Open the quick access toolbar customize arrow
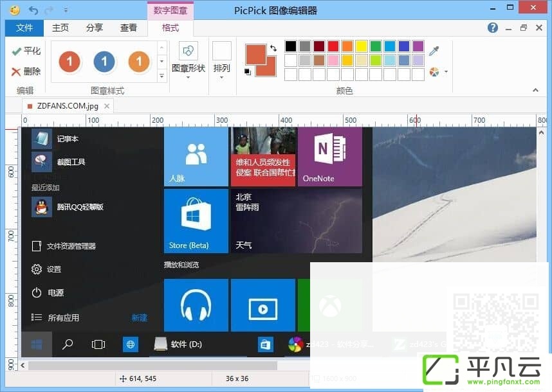 click(x=66, y=10)
